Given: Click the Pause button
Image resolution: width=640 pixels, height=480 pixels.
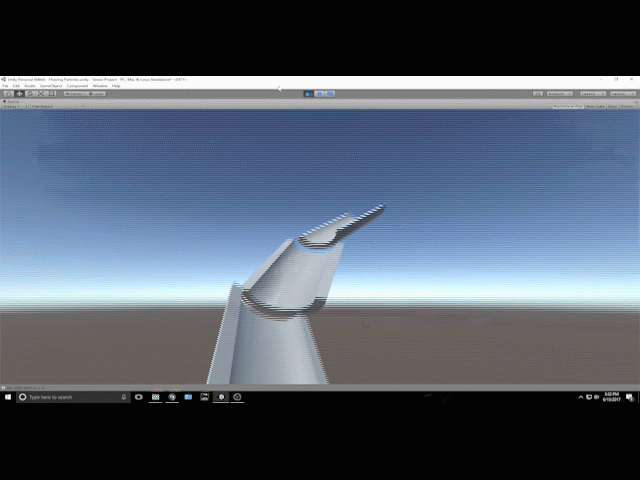Looking at the screenshot, I should pyautogui.click(x=320, y=94).
